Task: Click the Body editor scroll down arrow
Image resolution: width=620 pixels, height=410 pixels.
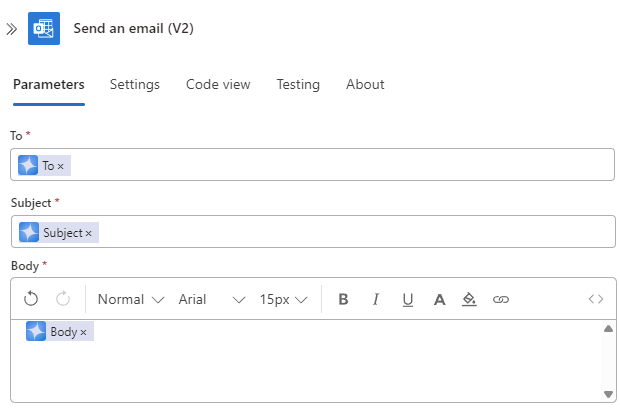Action: click(609, 394)
